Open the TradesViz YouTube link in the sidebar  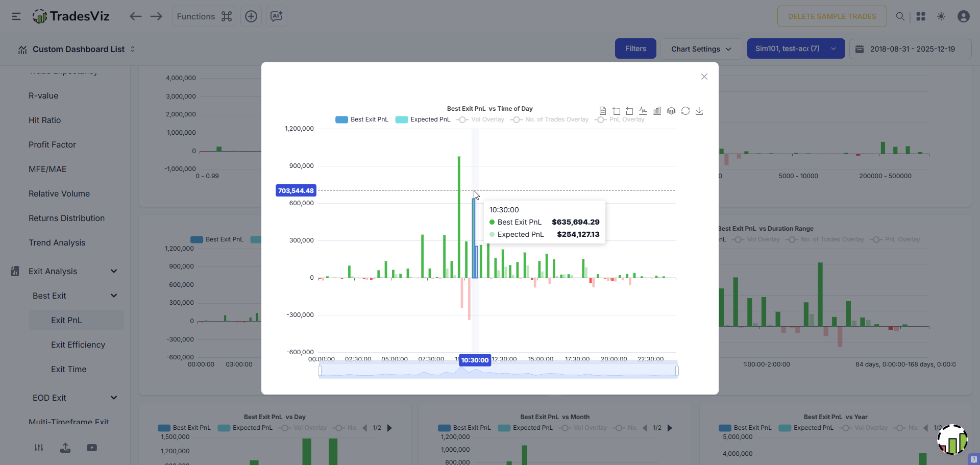click(x=92, y=448)
